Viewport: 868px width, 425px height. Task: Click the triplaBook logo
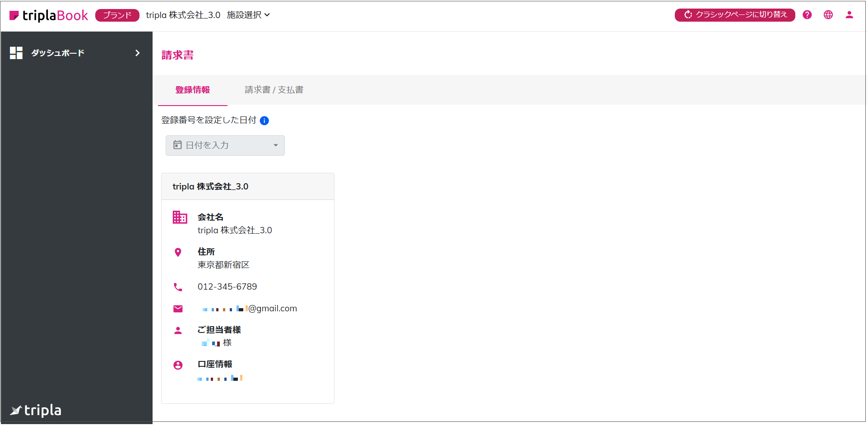click(x=49, y=15)
